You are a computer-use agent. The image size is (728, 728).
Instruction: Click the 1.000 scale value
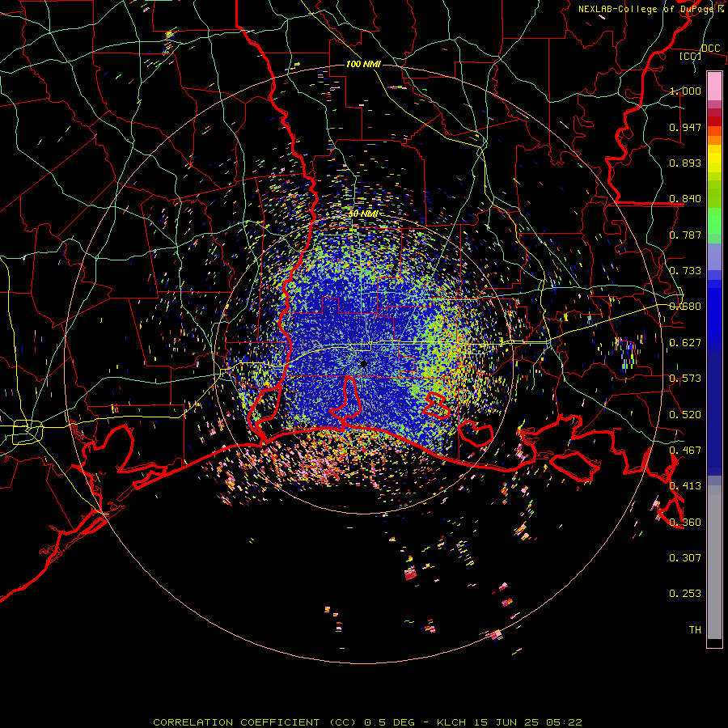[x=685, y=91]
